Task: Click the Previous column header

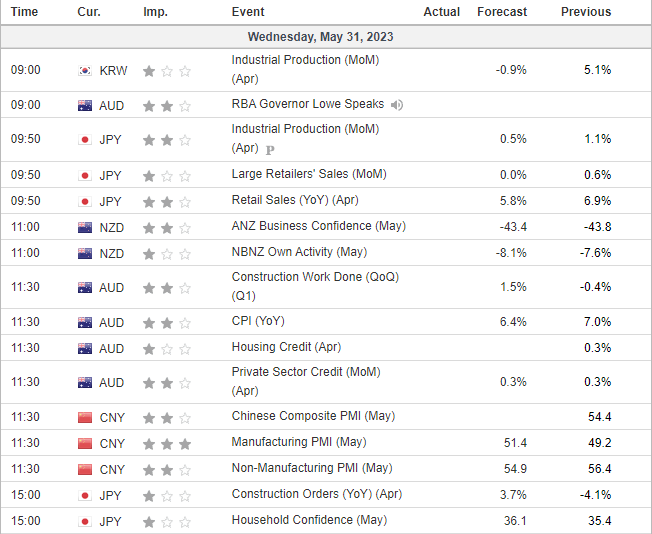Action: pos(586,12)
